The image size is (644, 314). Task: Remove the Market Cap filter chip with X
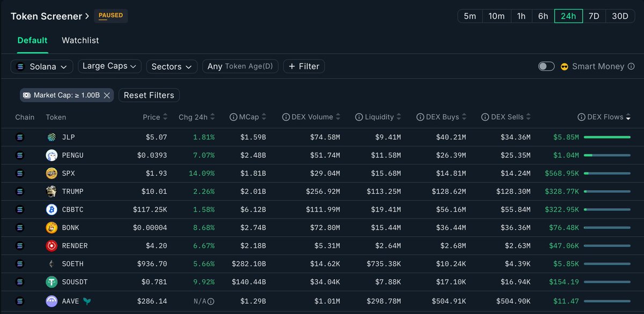[x=107, y=95]
